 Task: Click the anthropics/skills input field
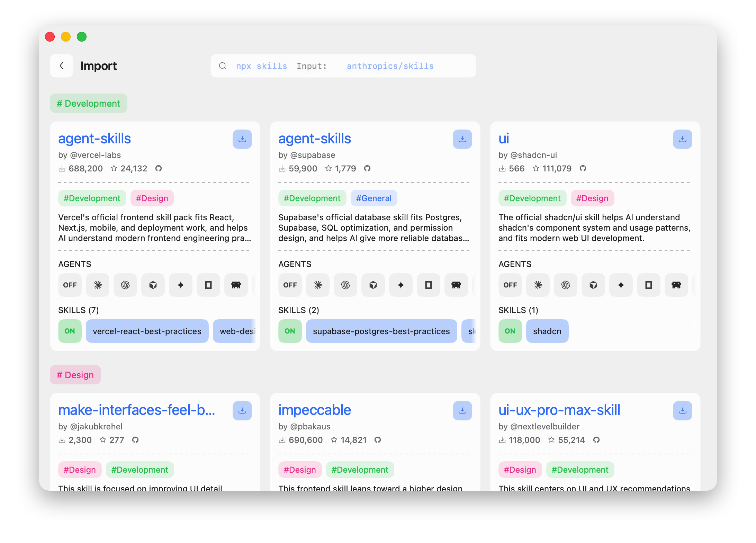click(x=390, y=66)
